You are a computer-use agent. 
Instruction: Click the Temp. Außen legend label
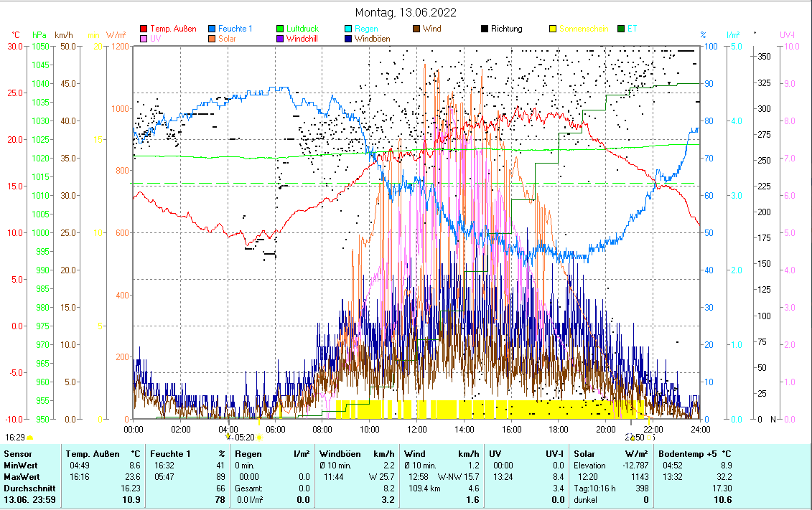click(x=174, y=29)
